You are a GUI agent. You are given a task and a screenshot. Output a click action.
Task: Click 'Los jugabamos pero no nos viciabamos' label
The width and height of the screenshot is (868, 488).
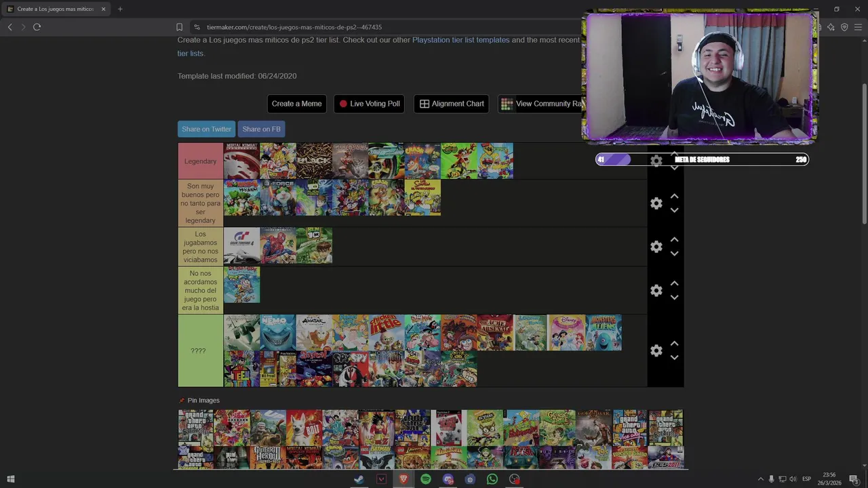click(200, 247)
